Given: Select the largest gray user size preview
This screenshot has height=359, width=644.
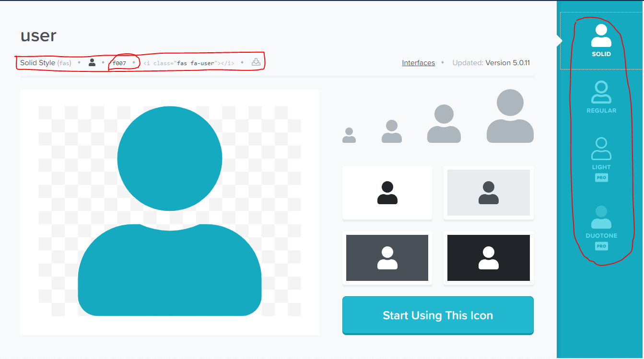Looking at the screenshot, I should 510,116.
